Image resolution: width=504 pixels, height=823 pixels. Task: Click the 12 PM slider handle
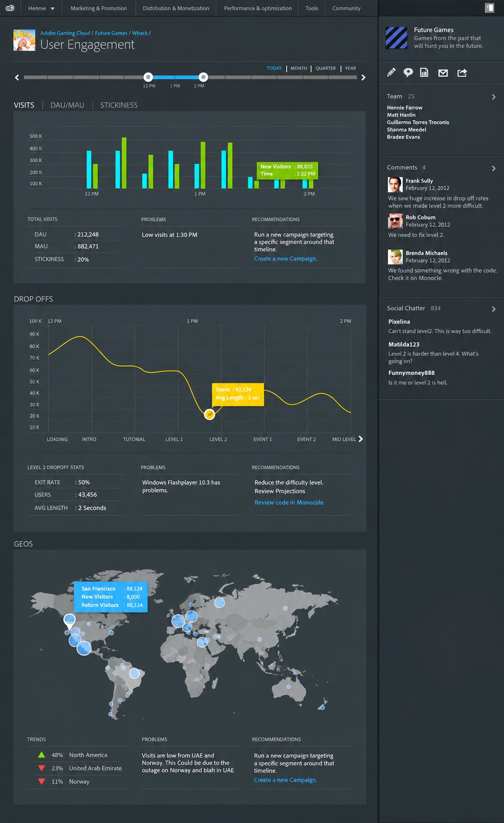coord(148,77)
